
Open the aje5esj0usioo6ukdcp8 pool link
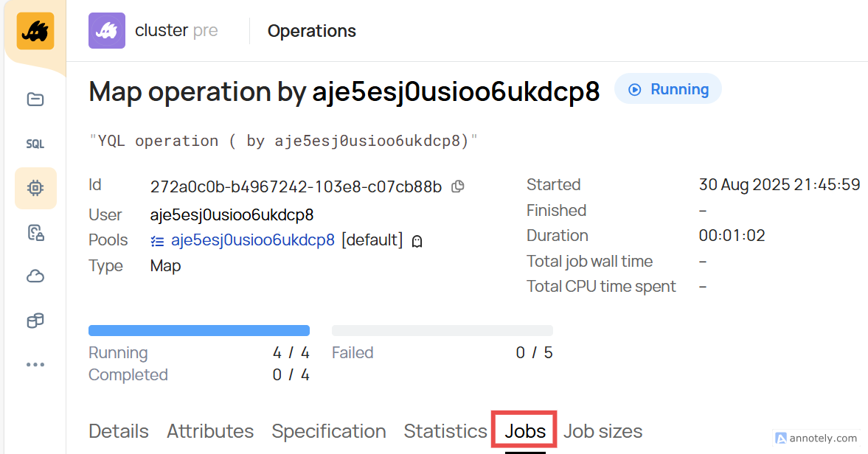tap(253, 240)
